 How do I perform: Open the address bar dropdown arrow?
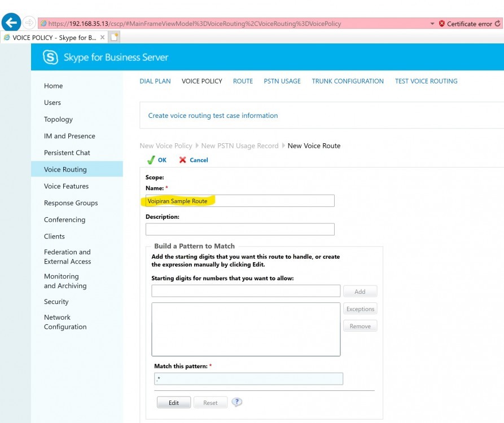point(432,24)
